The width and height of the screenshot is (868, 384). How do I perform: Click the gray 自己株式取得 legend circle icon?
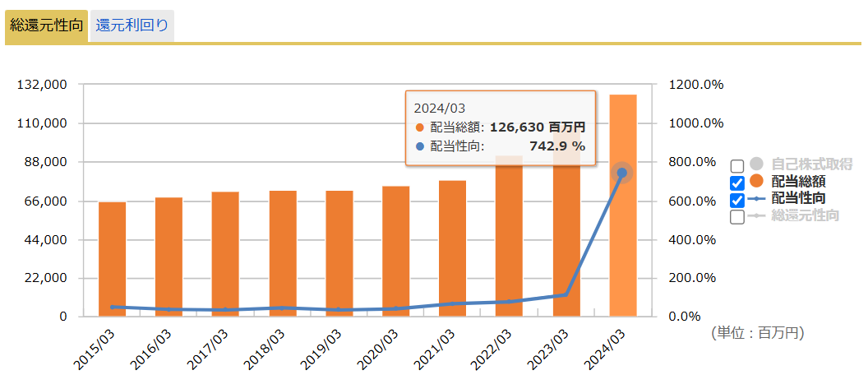click(x=757, y=164)
